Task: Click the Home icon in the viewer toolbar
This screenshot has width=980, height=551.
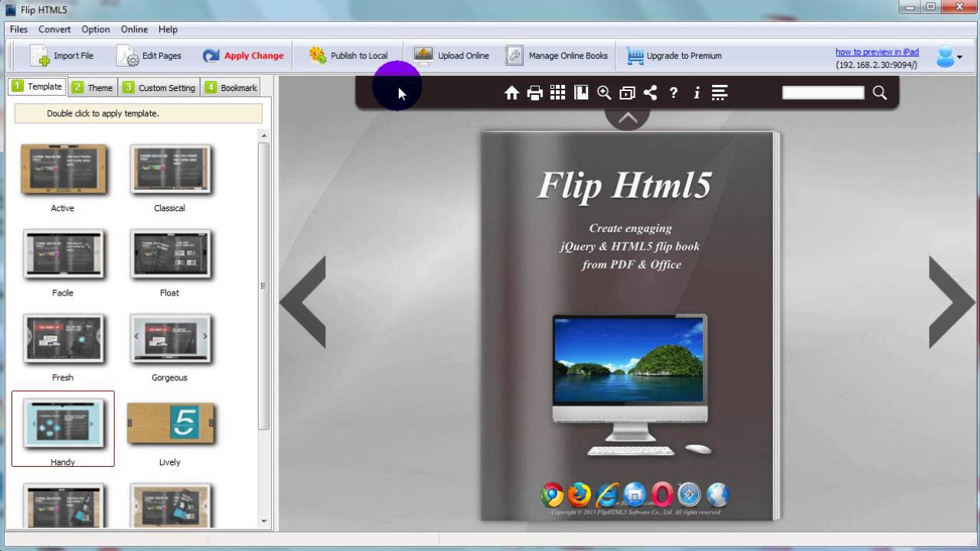Action: pyautogui.click(x=512, y=93)
